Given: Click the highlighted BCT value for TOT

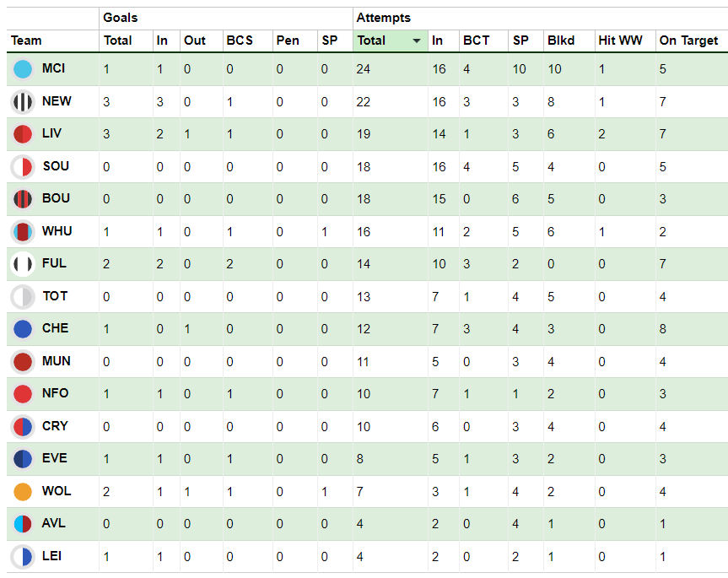Looking at the screenshot, I should [466, 296].
